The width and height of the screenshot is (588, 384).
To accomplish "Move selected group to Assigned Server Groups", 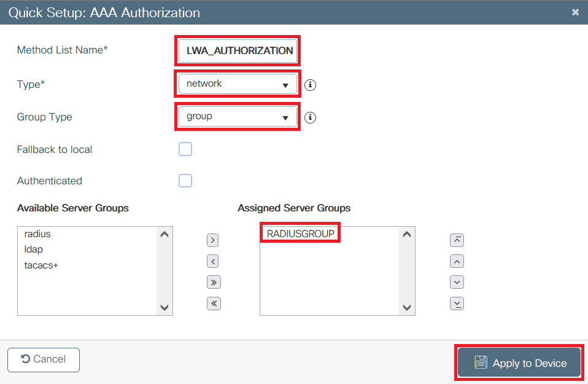I will coord(212,240).
